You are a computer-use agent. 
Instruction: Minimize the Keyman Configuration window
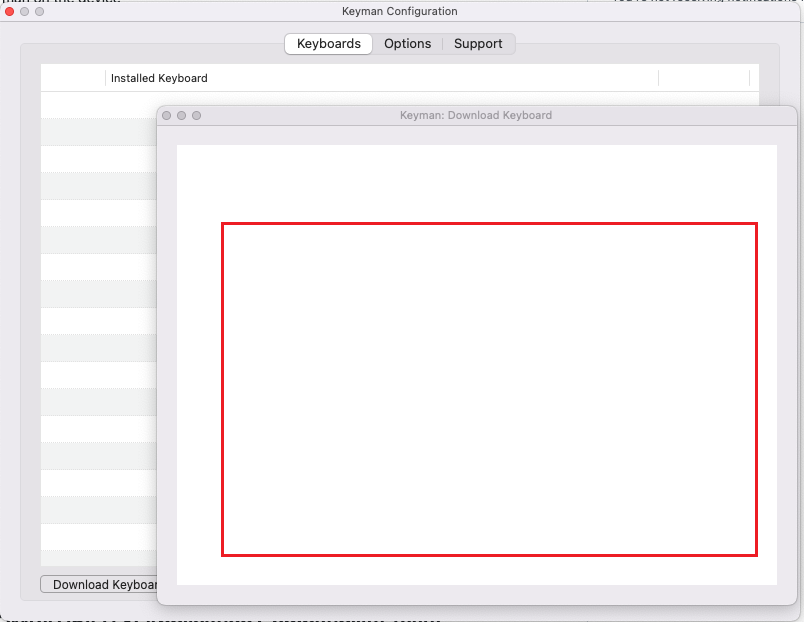click(25, 11)
